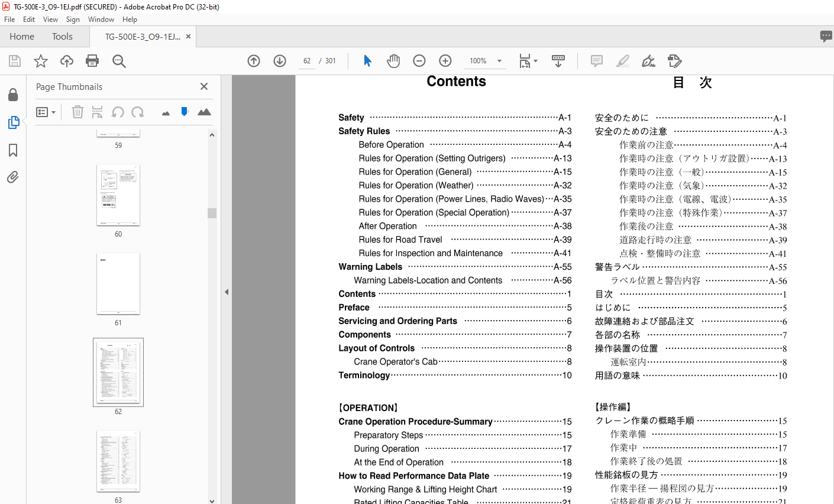Choose the Selection arrow tool
834x504 pixels.
[367, 61]
